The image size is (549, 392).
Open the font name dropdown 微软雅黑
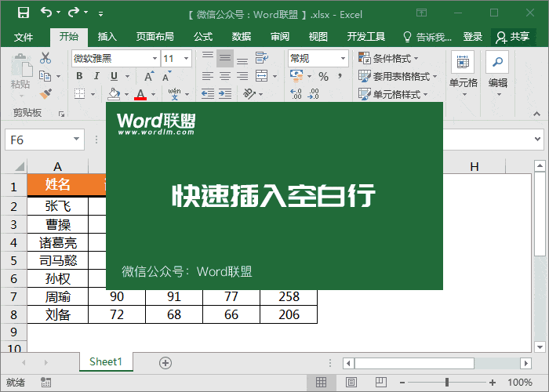click(155, 58)
